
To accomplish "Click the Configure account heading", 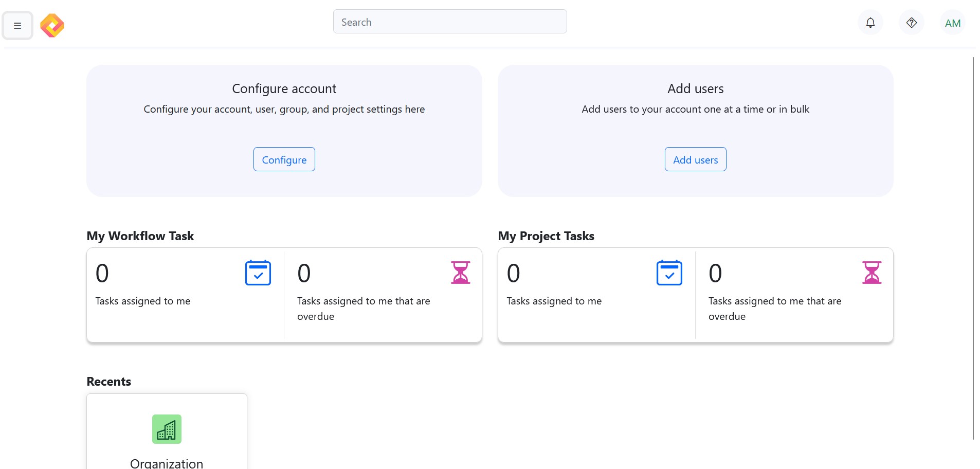I will (x=284, y=88).
